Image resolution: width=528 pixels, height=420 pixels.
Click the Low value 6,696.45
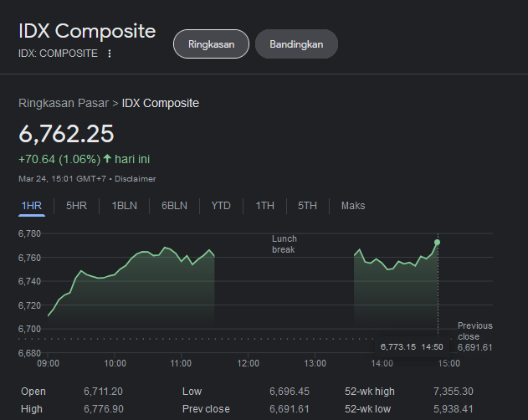[x=290, y=392]
